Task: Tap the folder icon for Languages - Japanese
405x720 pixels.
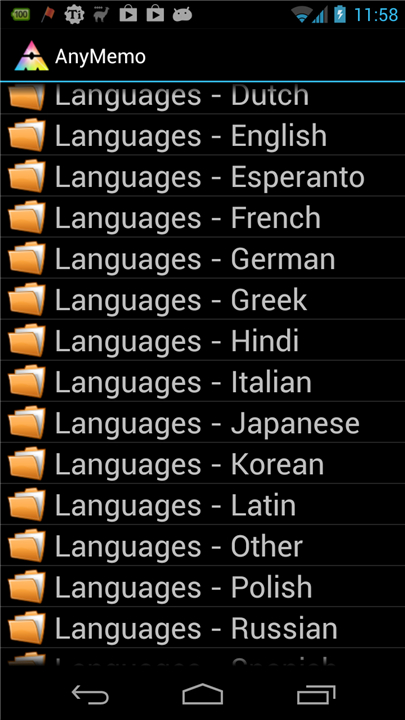Action: 27,423
